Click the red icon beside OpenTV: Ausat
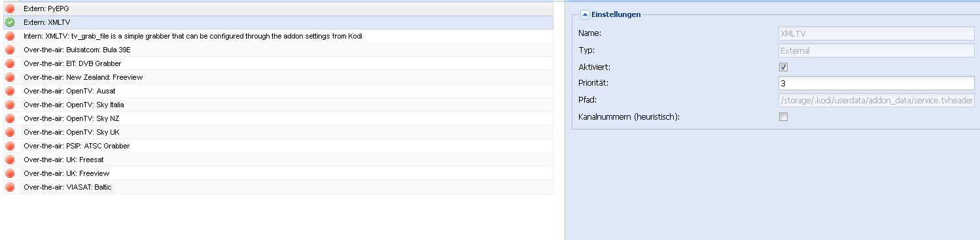The width and height of the screenshot is (980, 240). pyautogui.click(x=10, y=91)
